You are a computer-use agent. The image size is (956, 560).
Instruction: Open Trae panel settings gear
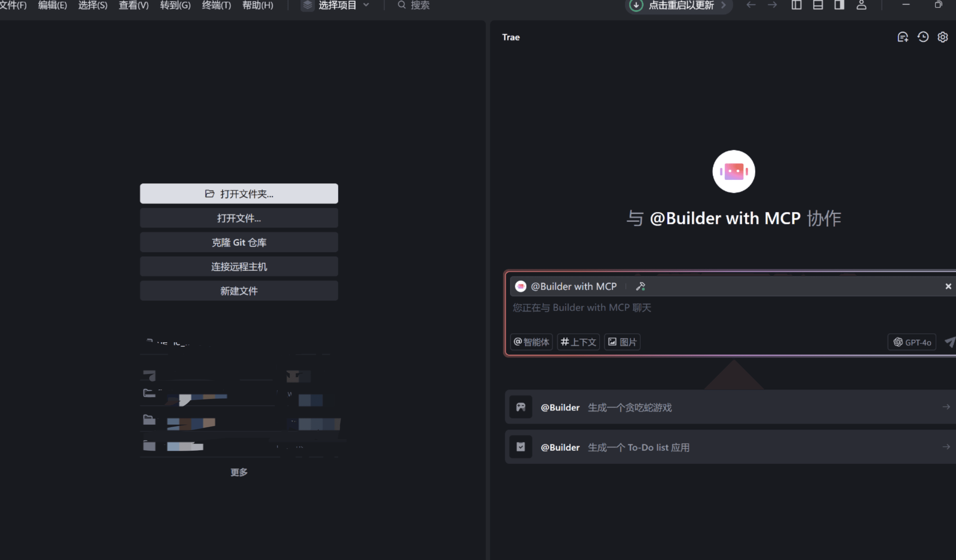pos(942,37)
